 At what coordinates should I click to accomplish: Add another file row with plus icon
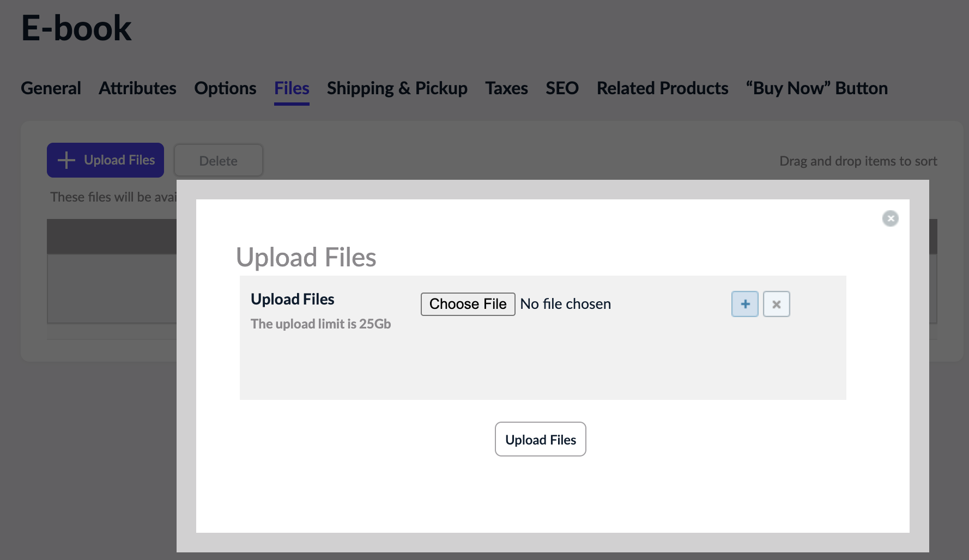(x=744, y=304)
